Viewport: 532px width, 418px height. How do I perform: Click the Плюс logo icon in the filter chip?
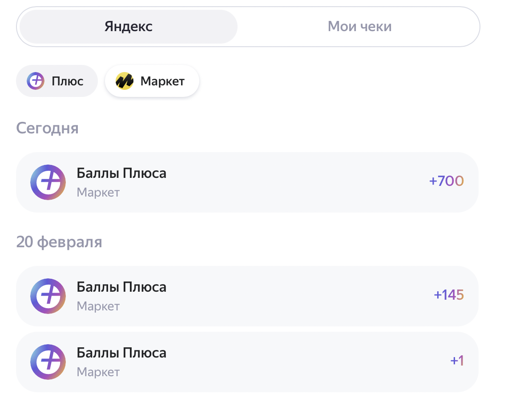pos(36,81)
